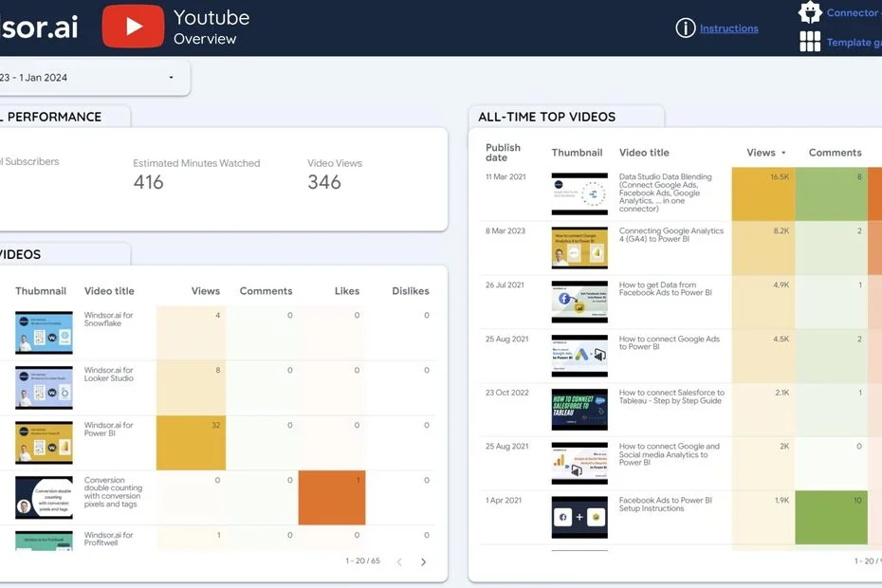Click Video title header in All-Time Top Videos

click(644, 153)
